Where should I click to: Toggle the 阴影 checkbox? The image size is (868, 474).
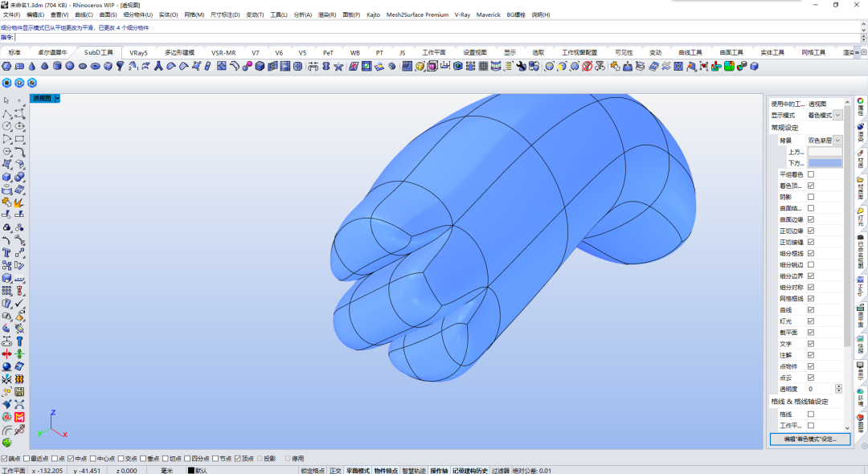(811, 197)
